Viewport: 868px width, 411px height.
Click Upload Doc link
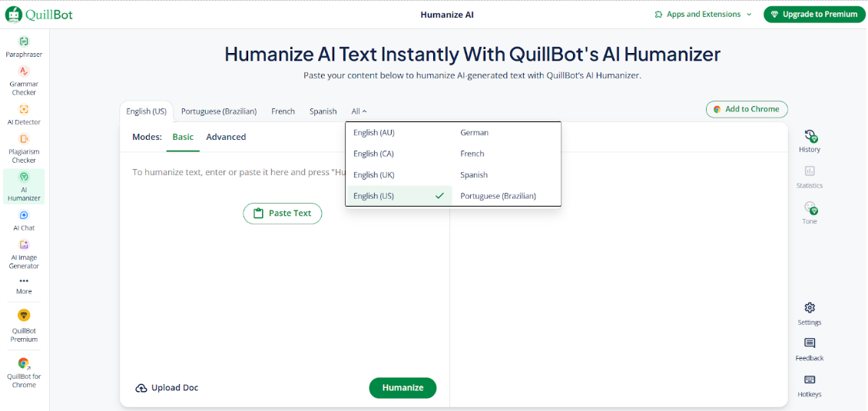[167, 388]
